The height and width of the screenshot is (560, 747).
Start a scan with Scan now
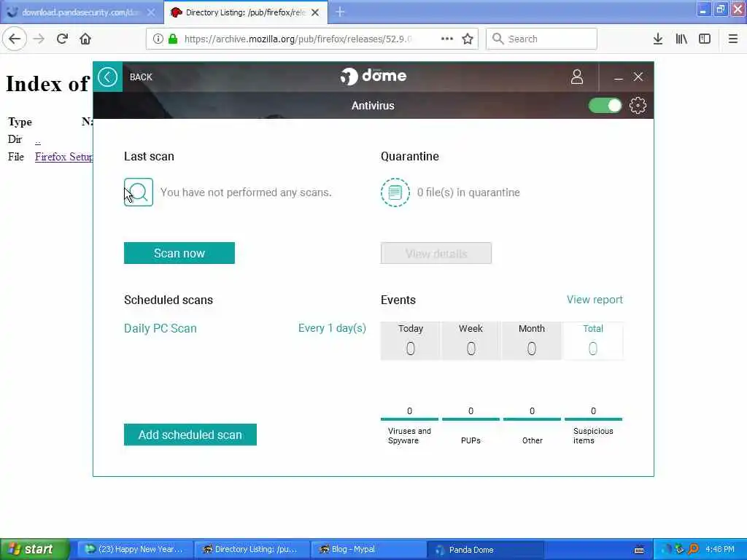(x=179, y=253)
